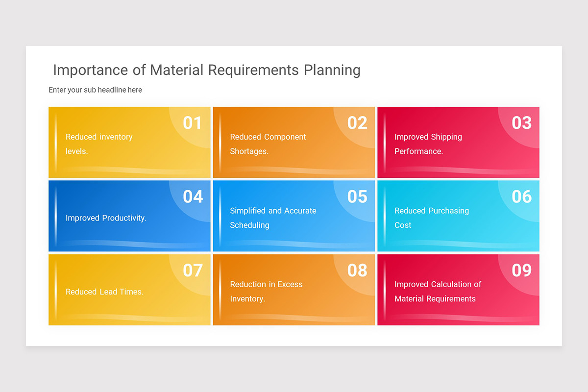Screen dimensions: 588x392
Task: Click the number 01 on the yellow card
Action: [192, 123]
